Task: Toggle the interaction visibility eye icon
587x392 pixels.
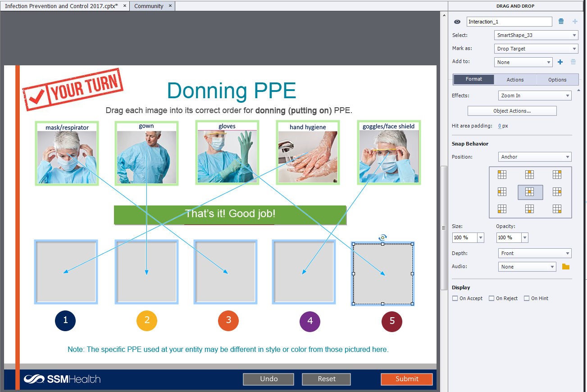Action: (457, 22)
